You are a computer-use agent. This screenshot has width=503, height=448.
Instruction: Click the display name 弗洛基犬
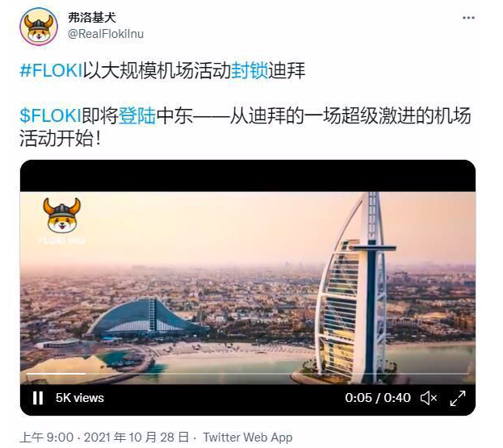[92, 17]
